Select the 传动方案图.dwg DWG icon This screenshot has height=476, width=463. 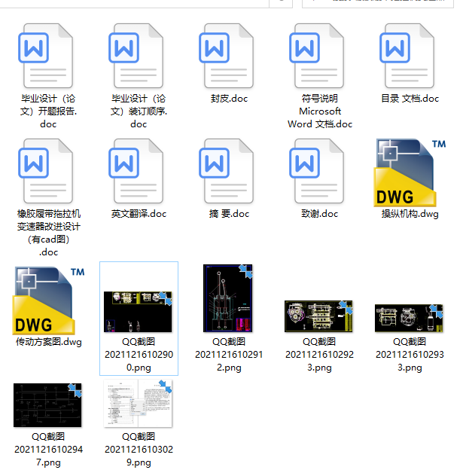coord(48,301)
